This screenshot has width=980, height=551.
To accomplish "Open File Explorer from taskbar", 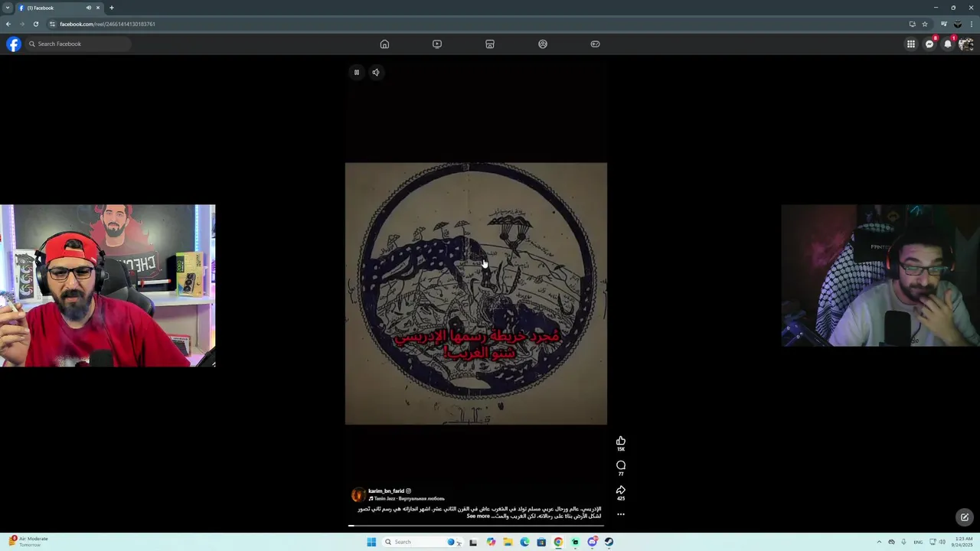I will point(508,542).
